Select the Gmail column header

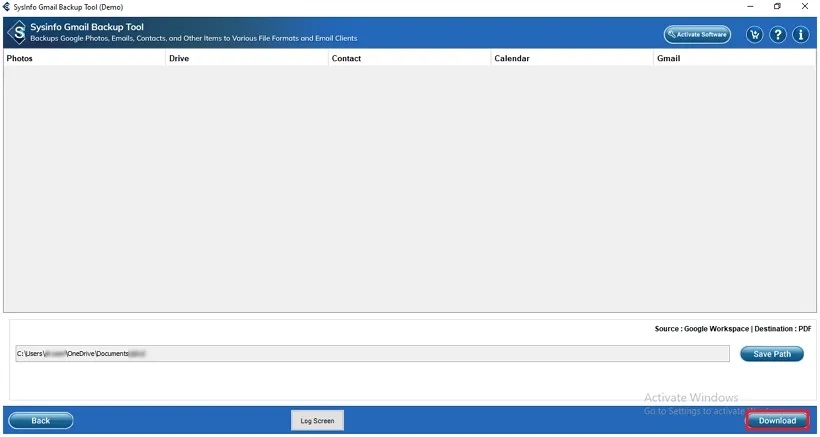coord(735,58)
